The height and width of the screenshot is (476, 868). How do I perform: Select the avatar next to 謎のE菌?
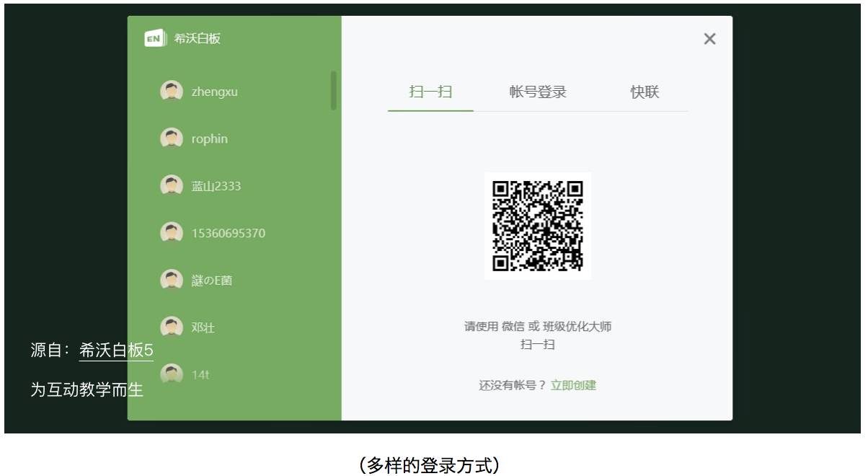point(171,281)
